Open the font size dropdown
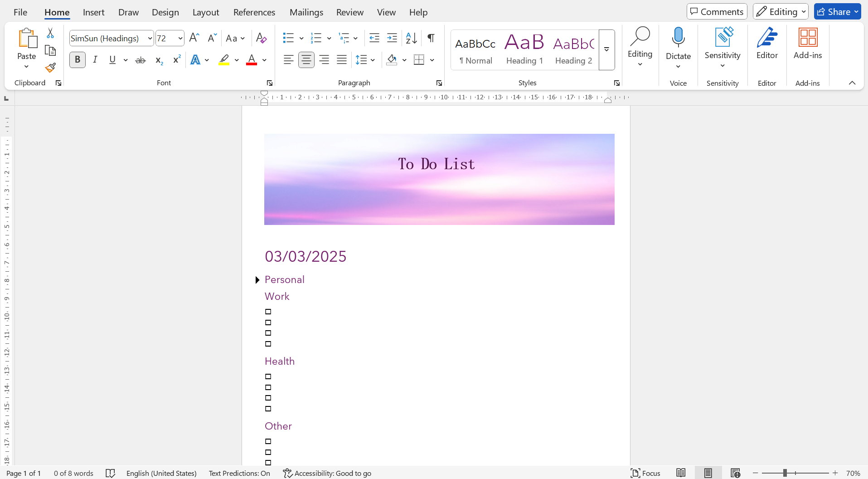The image size is (868, 479). point(180,38)
